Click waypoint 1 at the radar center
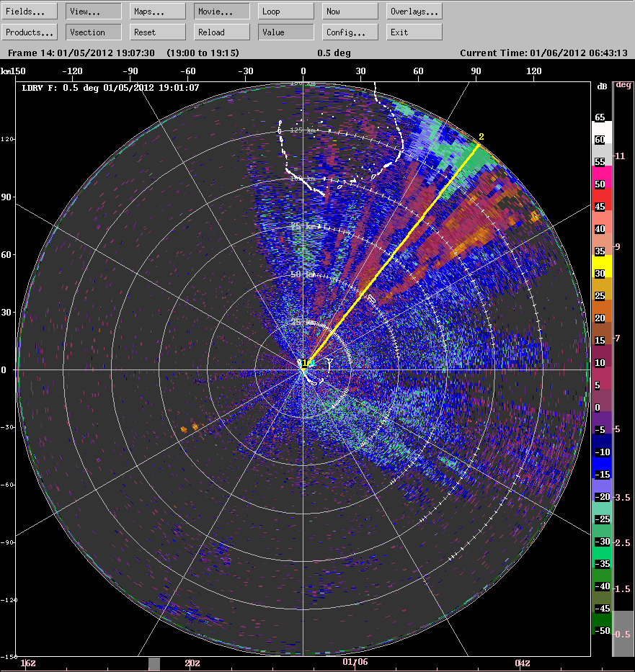This screenshot has height=672, width=635. pos(306,366)
